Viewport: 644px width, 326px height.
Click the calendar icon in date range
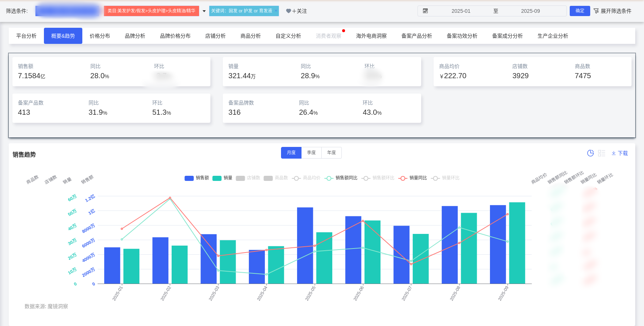click(425, 11)
